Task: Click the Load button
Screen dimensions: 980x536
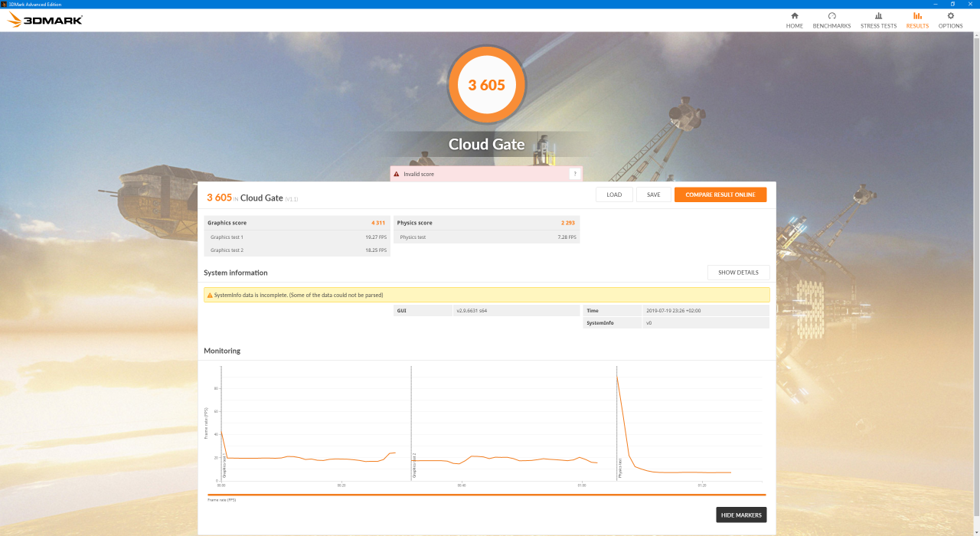Action: tap(614, 194)
